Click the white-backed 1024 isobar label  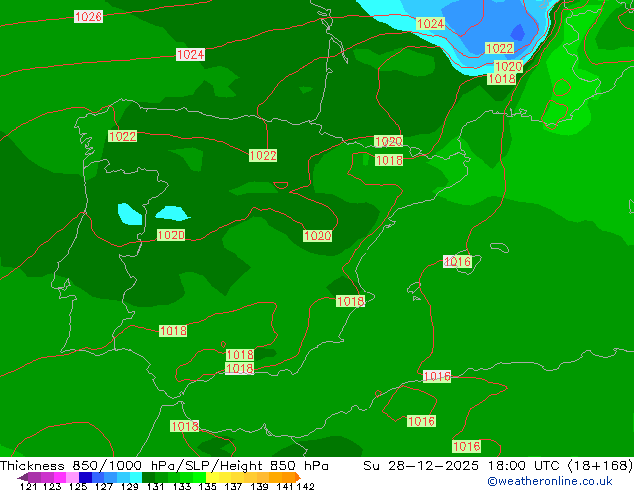[190, 55]
